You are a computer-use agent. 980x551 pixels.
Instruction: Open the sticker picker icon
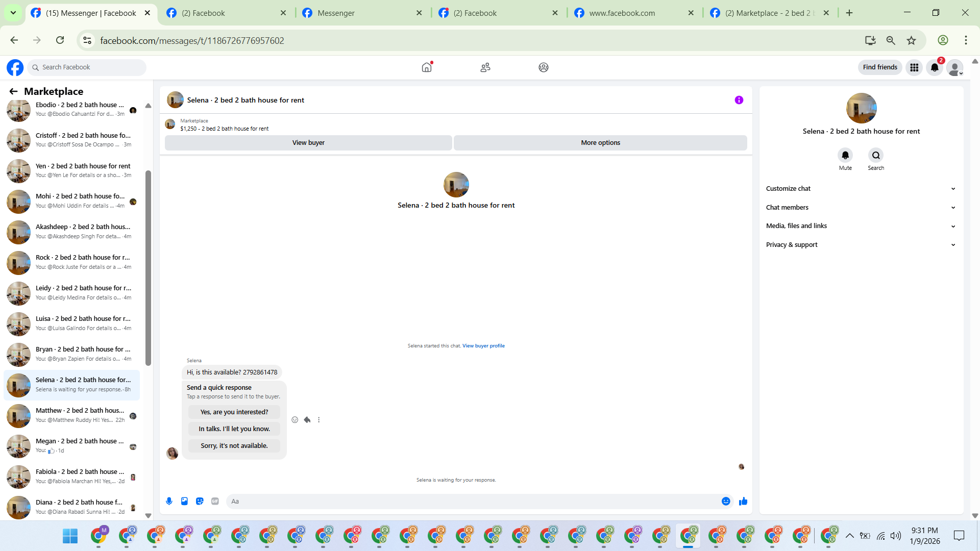click(200, 502)
